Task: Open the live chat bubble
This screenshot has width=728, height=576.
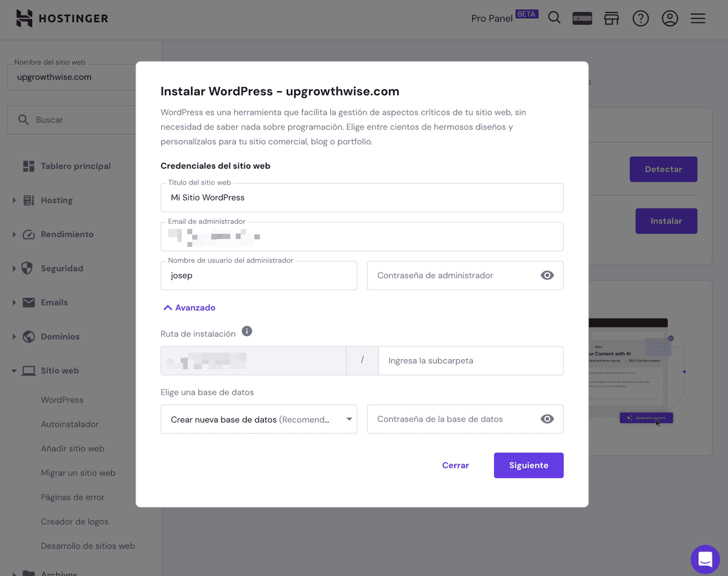Action: (x=705, y=559)
